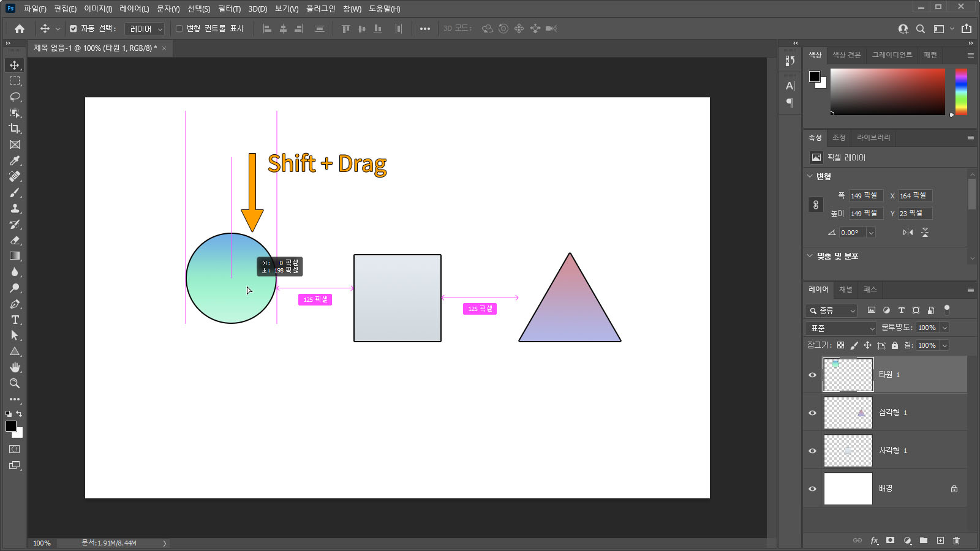The height and width of the screenshot is (551, 980).
Task: Select the Crop tool
Action: click(15, 129)
